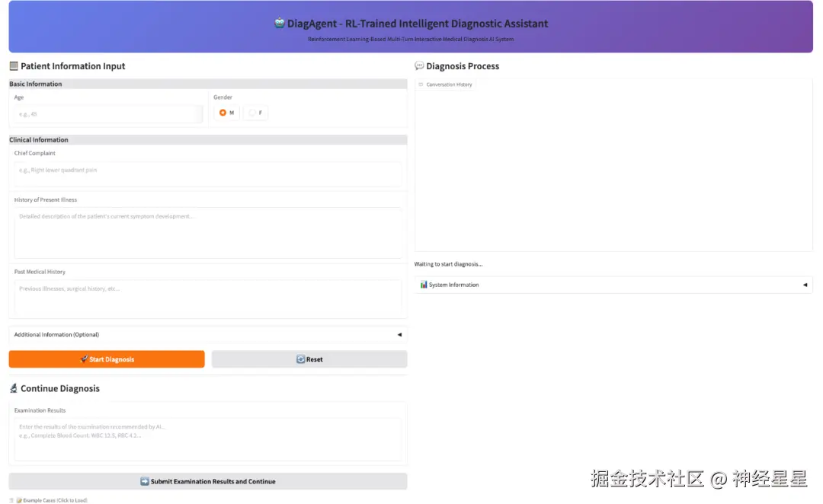Viewport: 823px width, 504px height.
Task: Click inside the Age input field
Action: click(107, 113)
